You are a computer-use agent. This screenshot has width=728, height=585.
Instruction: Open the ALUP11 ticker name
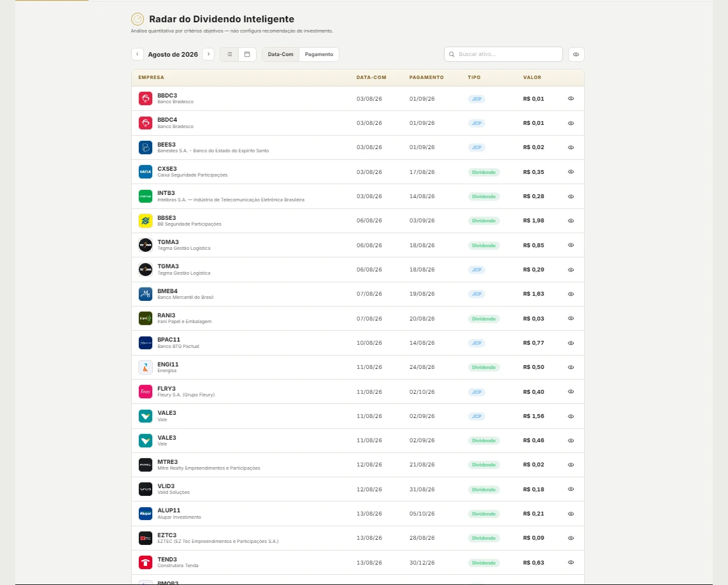click(169, 510)
